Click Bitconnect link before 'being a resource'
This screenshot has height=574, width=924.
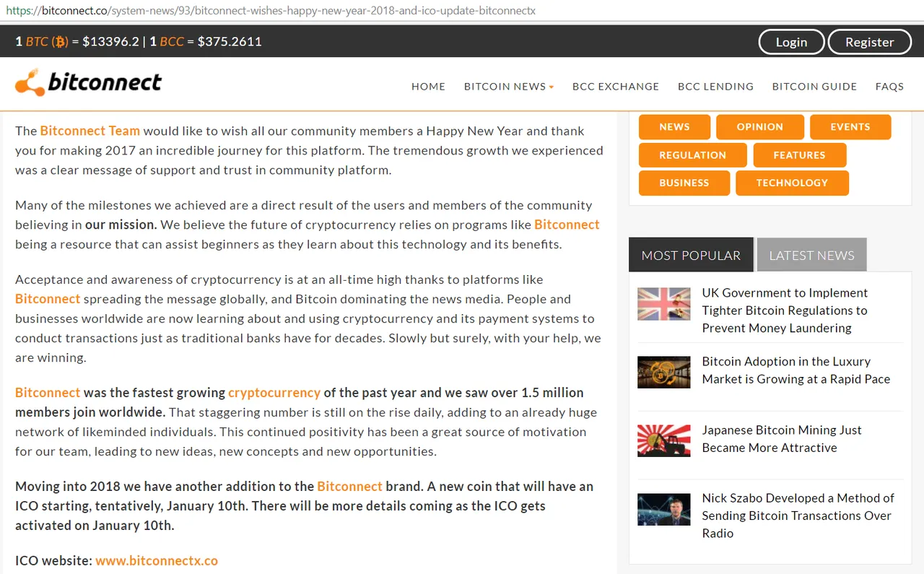coord(567,225)
